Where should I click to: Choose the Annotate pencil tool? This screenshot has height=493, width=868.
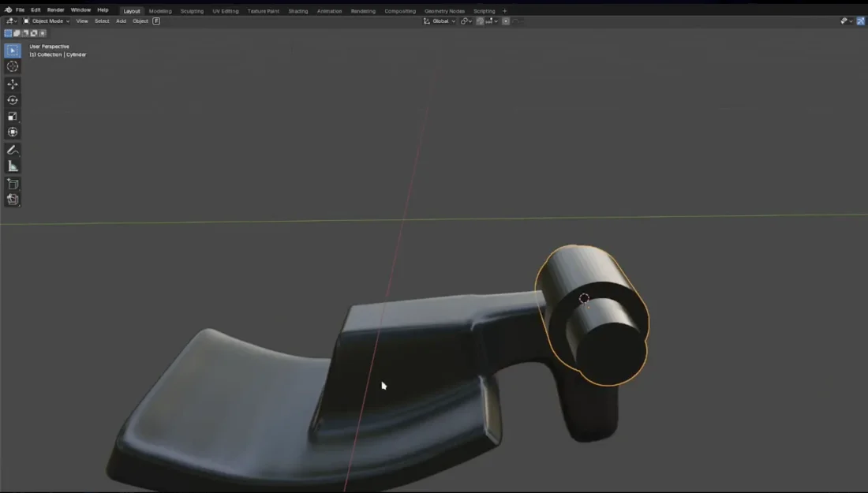13,150
